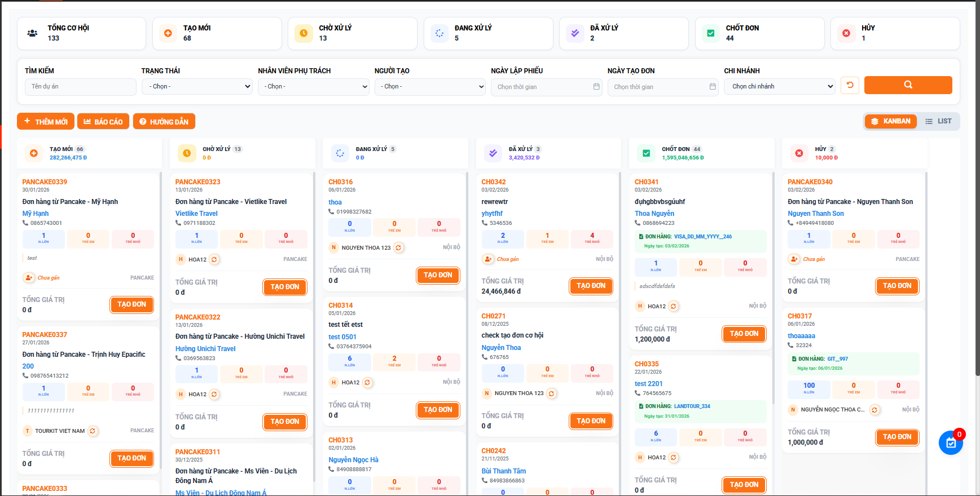
Task: Expand the NHÂN VIÊN PHỤ TRÁCH dropdown
Action: 313,87
